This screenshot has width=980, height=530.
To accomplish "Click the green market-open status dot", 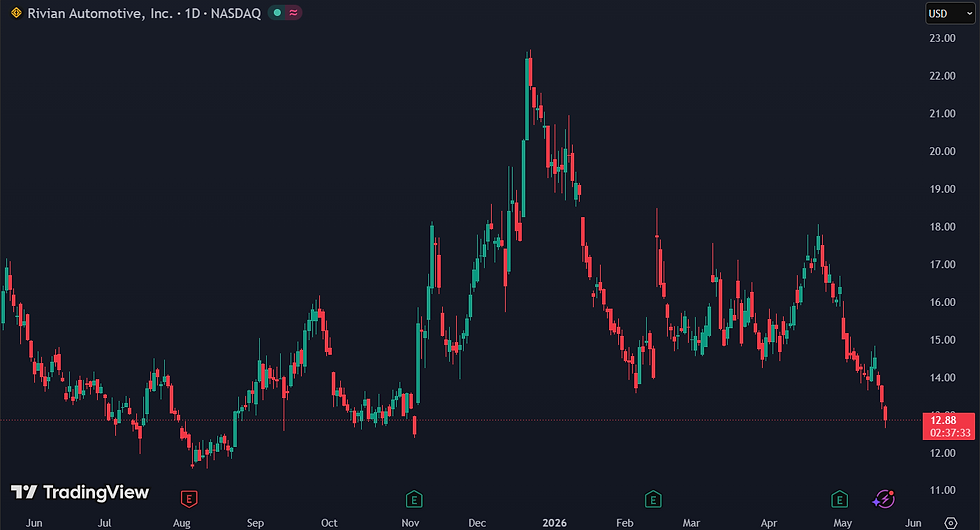I will pos(277,12).
